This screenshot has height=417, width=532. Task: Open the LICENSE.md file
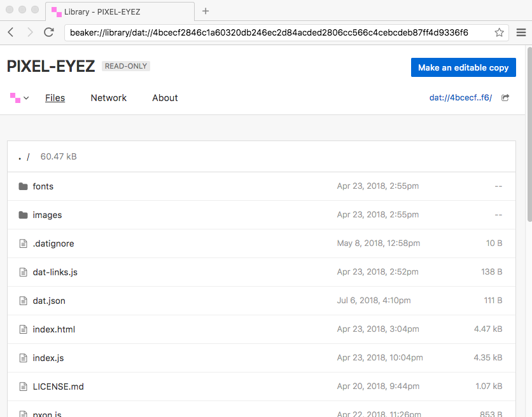58,386
